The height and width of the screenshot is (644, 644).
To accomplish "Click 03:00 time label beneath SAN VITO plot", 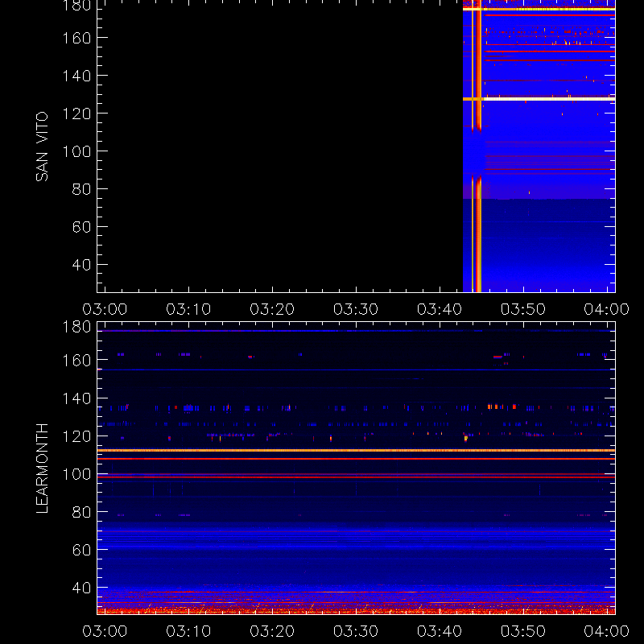I will 105,309.
